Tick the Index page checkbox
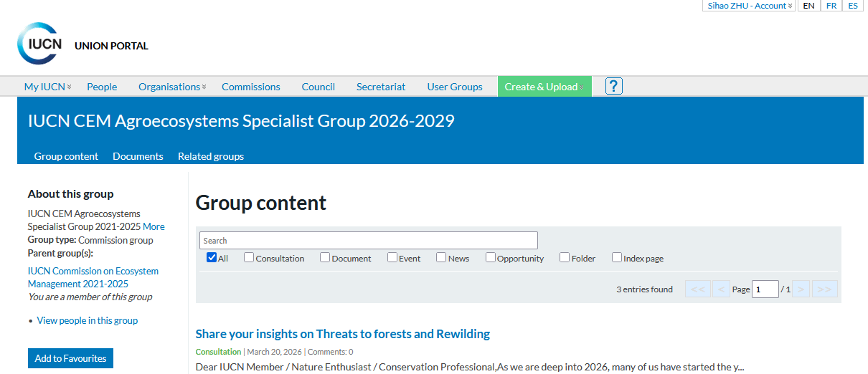This screenshot has height=374, width=868. tap(617, 257)
